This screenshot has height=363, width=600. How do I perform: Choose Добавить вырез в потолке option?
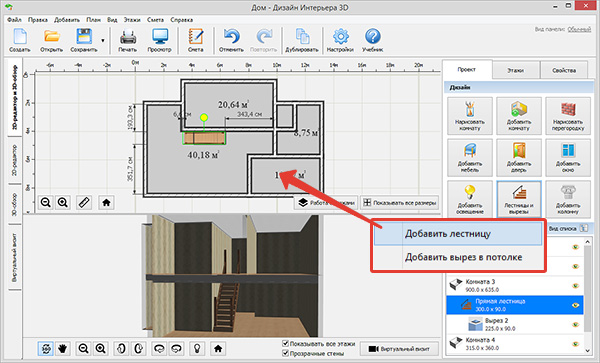[458, 257]
